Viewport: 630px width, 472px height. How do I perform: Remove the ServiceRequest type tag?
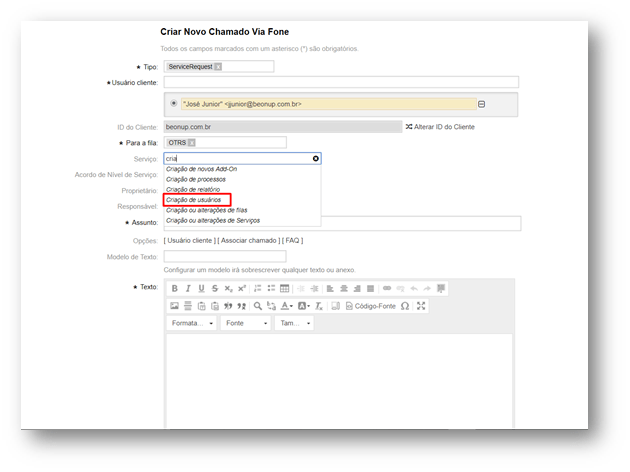point(217,67)
